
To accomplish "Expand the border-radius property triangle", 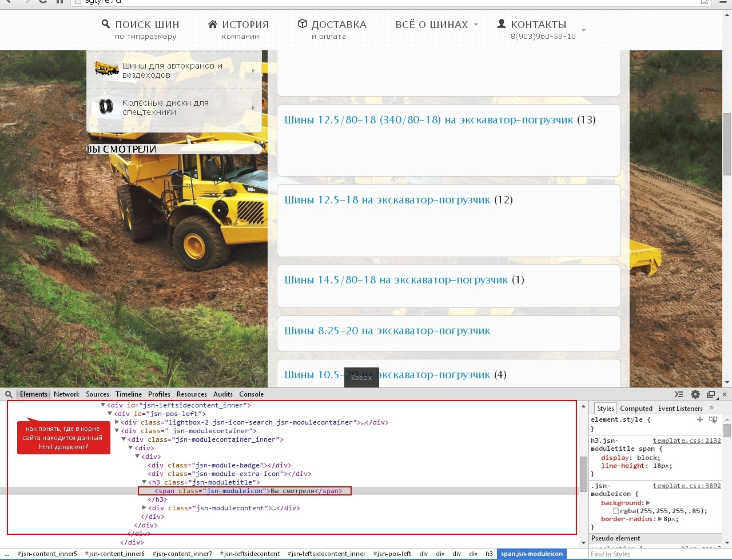I will [661, 519].
